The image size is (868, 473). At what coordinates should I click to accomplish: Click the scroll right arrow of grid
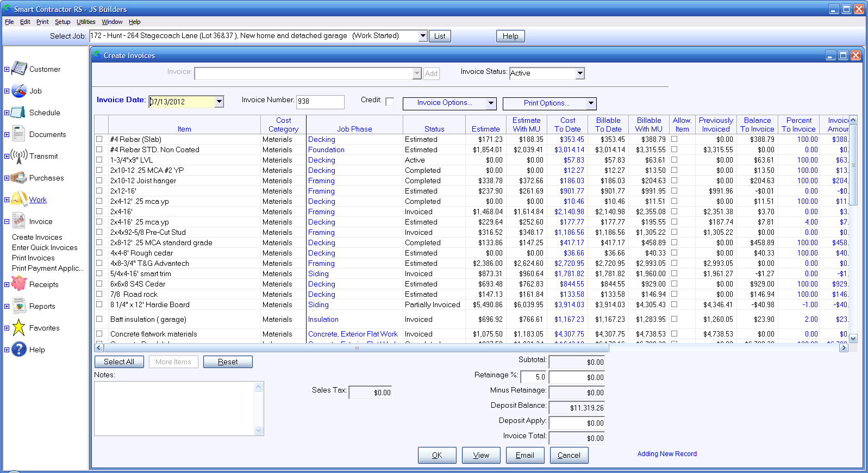(x=844, y=347)
